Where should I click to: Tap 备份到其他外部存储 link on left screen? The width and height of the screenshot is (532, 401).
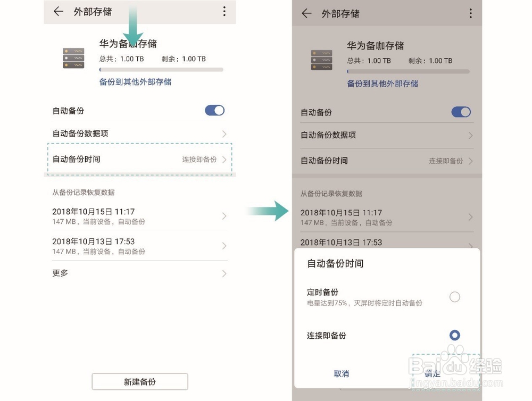coord(135,82)
